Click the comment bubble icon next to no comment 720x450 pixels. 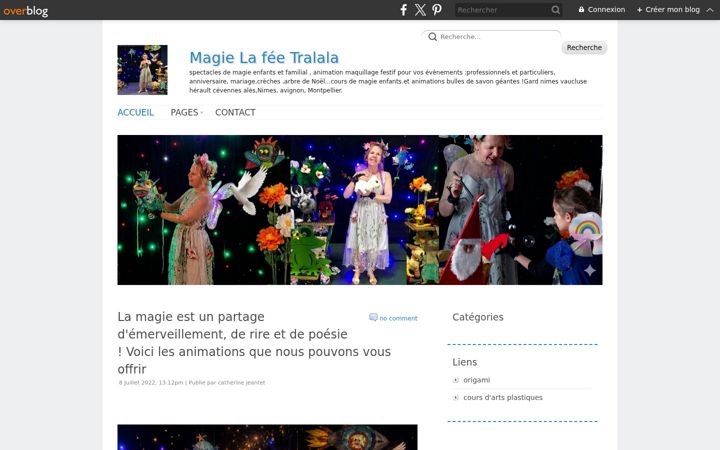[x=373, y=317]
